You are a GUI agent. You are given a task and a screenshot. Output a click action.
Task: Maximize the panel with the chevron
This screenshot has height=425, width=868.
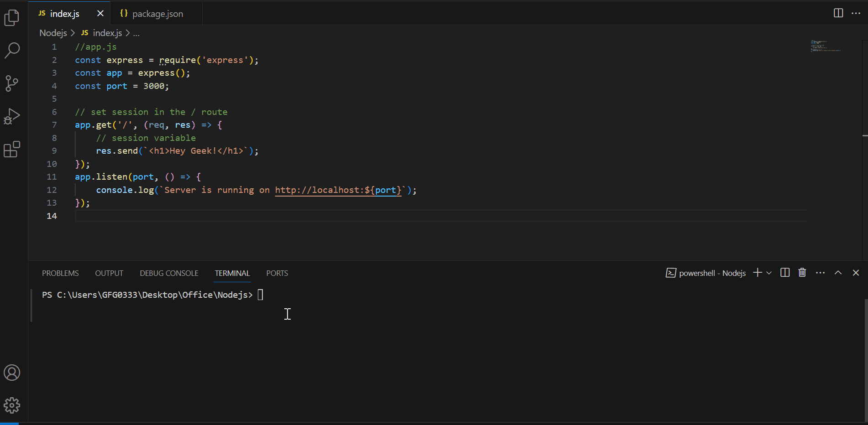click(x=838, y=272)
